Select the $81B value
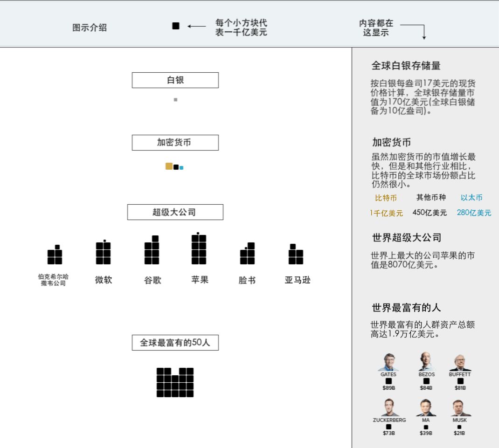The width and height of the screenshot is (499, 448). (x=460, y=388)
